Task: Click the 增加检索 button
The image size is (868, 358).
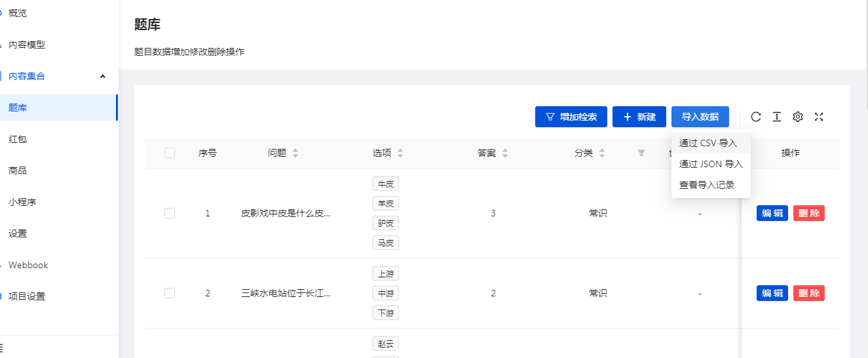Action: pyautogui.click(x=571, y=117)
